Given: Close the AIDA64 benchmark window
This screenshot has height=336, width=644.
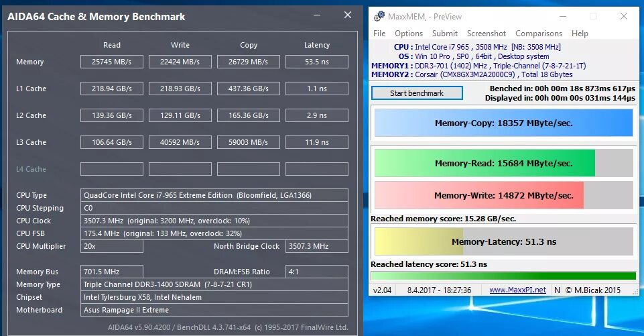Looking at the screenshot, I should pos(347,15).
